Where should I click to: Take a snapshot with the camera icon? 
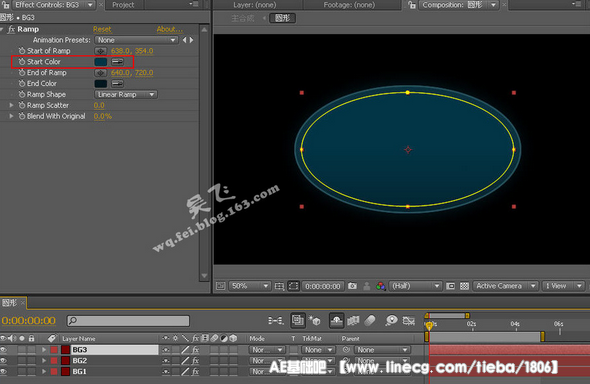click(x=352, y=286)
